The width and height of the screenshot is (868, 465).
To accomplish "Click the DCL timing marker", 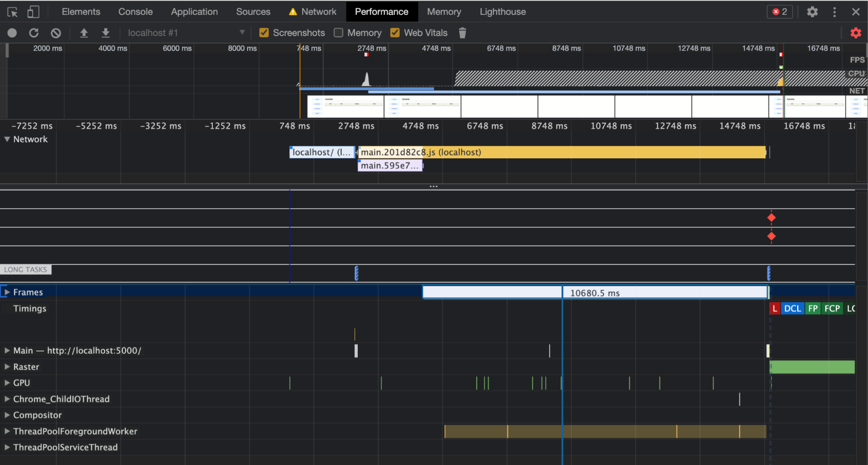I will pos(792,309).
